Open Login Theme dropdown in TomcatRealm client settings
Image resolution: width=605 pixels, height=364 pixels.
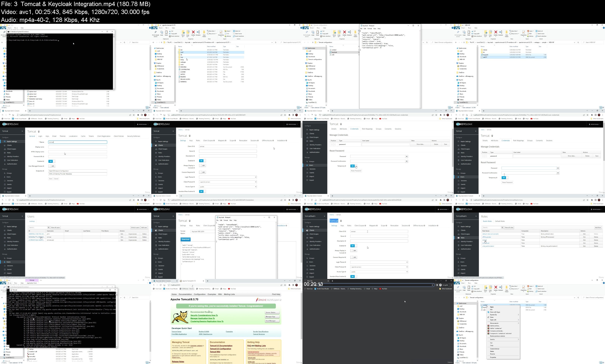[379, 262]
